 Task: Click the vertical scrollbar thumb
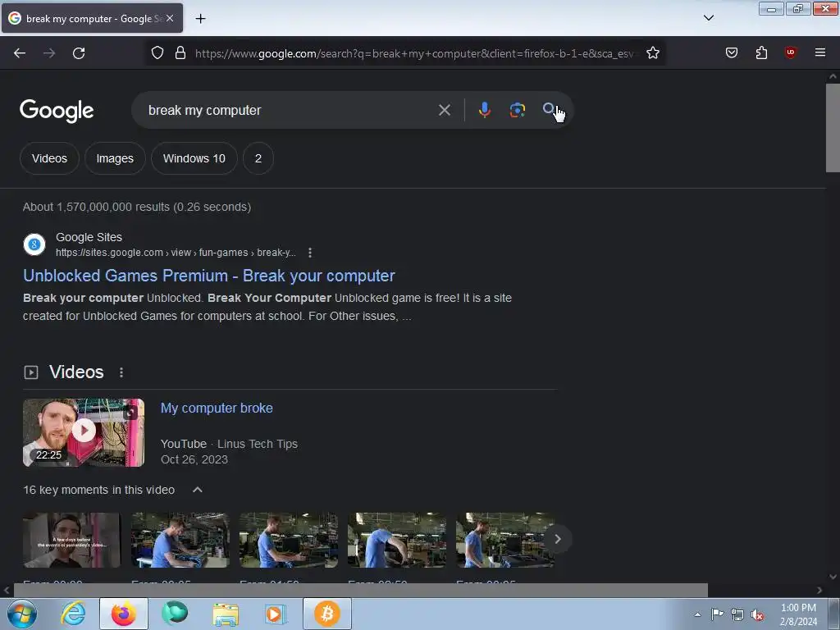click(x=833, y=127)
